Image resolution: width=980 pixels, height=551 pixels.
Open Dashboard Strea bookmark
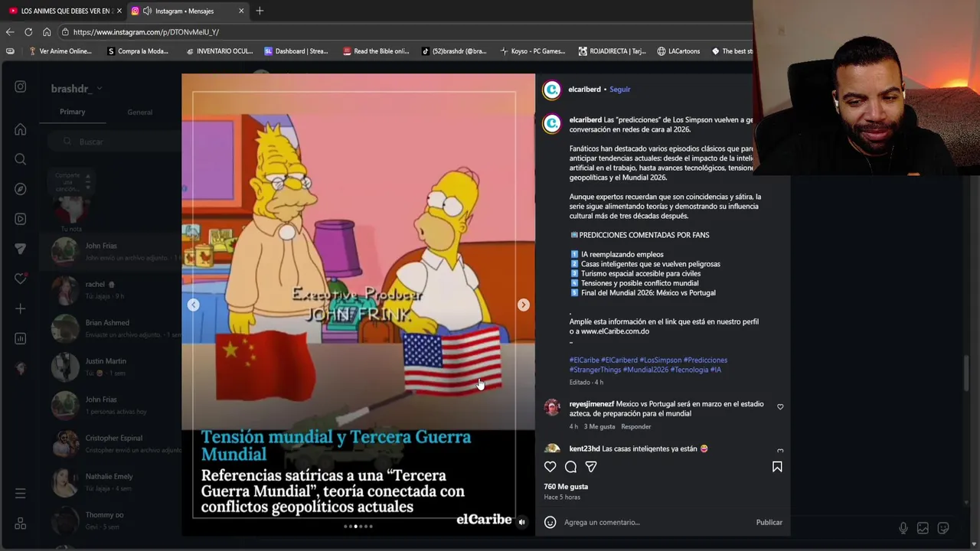coord(296,51)
